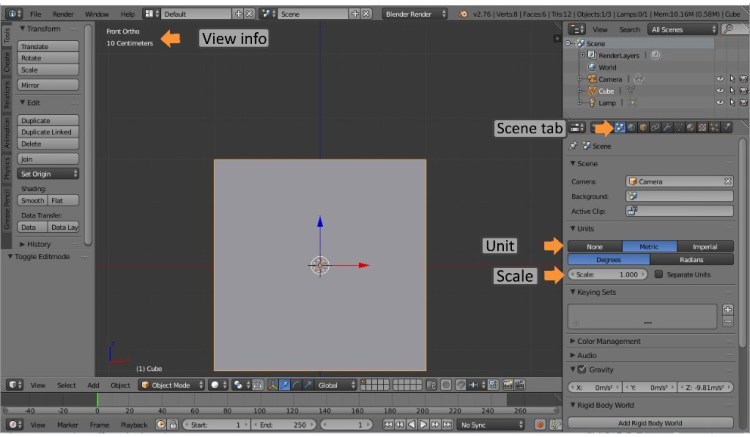Click the OpenGL render image icon
This screenshot has width=750, height=437.
[x=508, y=385]
